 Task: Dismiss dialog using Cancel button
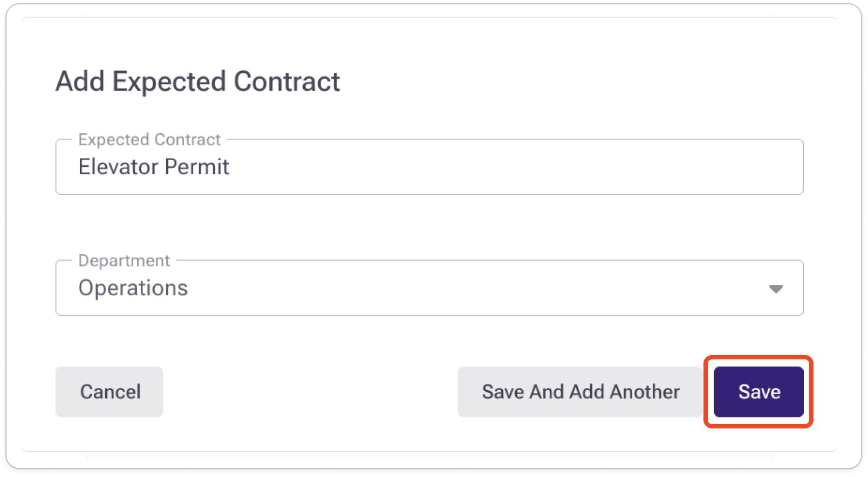point(110,392)
